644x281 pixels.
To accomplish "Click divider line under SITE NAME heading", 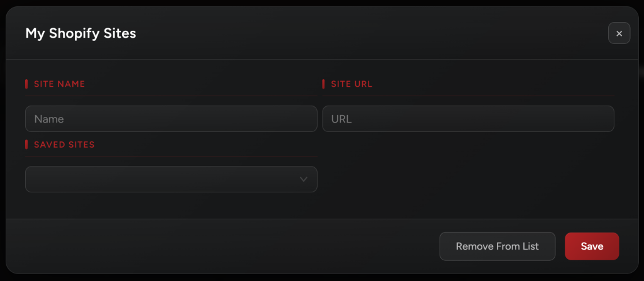I will click(x=171, y=96).
